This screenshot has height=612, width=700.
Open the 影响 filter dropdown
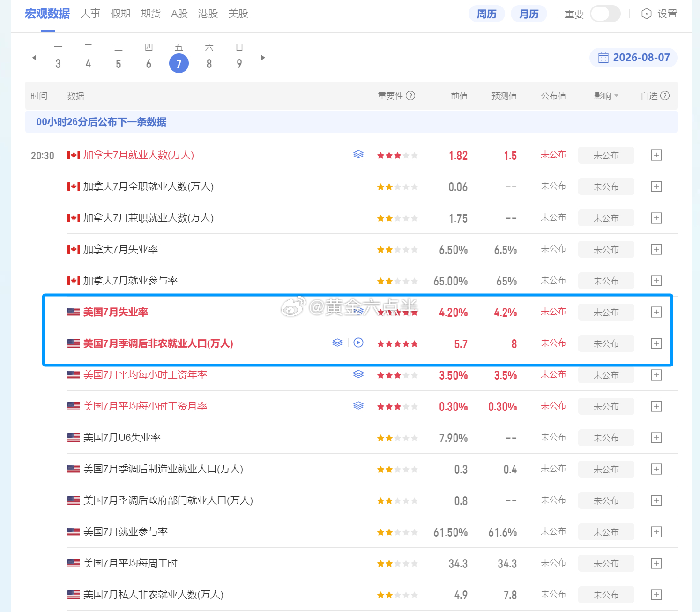(606, 96)
